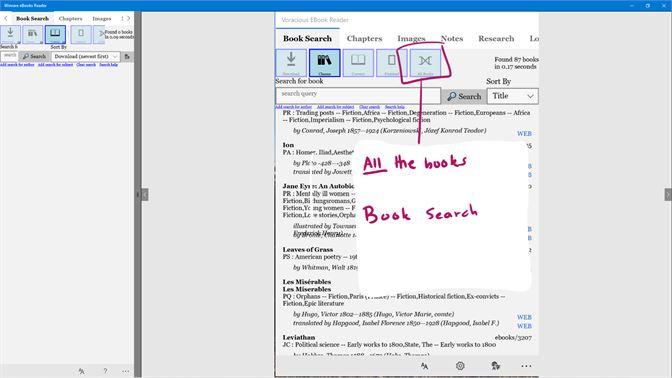672x378 pixels.
Task: Select the book title Ion
Action: (x=288, y=145)
